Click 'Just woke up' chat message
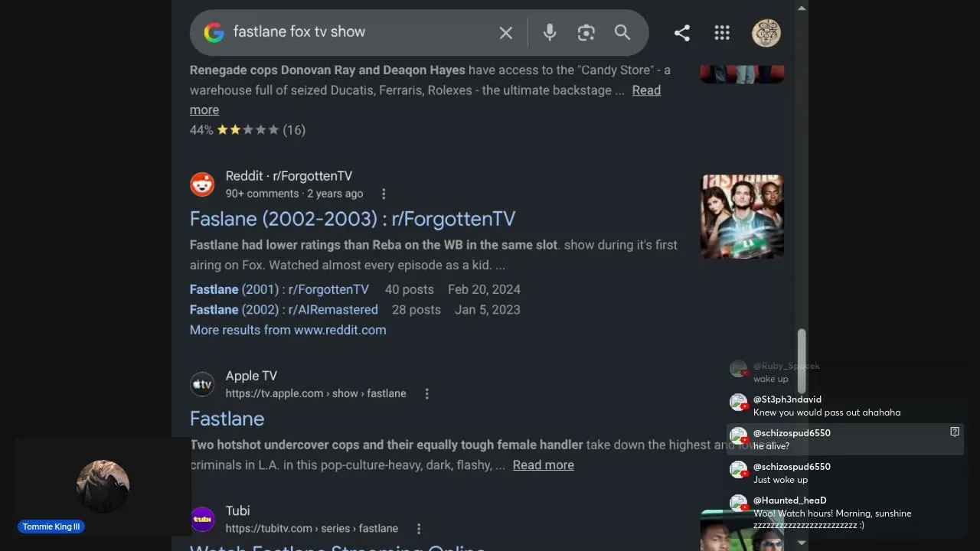The width and height of the screenshot is (980, 551). pos(780,480)
